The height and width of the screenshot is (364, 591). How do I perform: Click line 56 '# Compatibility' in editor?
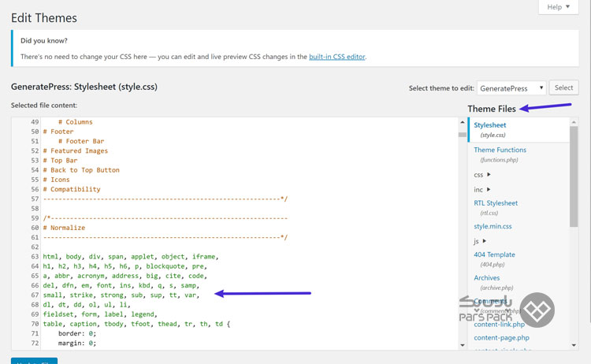point(72,189)
